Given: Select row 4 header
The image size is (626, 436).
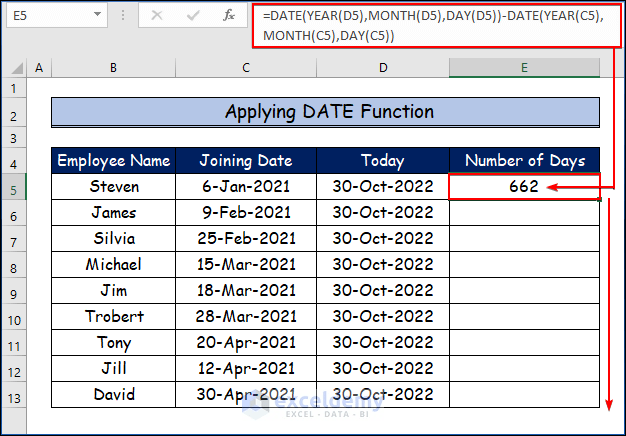Looking at the screenshot, I should click(14, 161).
